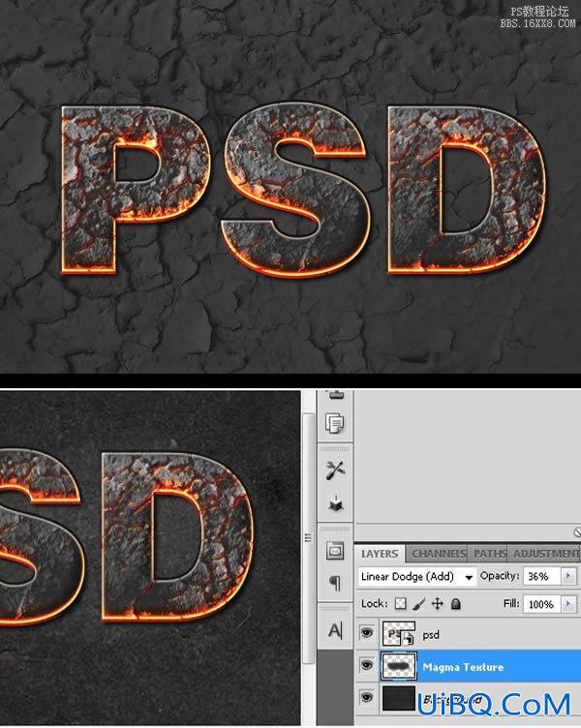The width and height of the screenshot is (581, 728).
Task: Select the Magma Texture layer thumbnail
Action: pos(398,667)
